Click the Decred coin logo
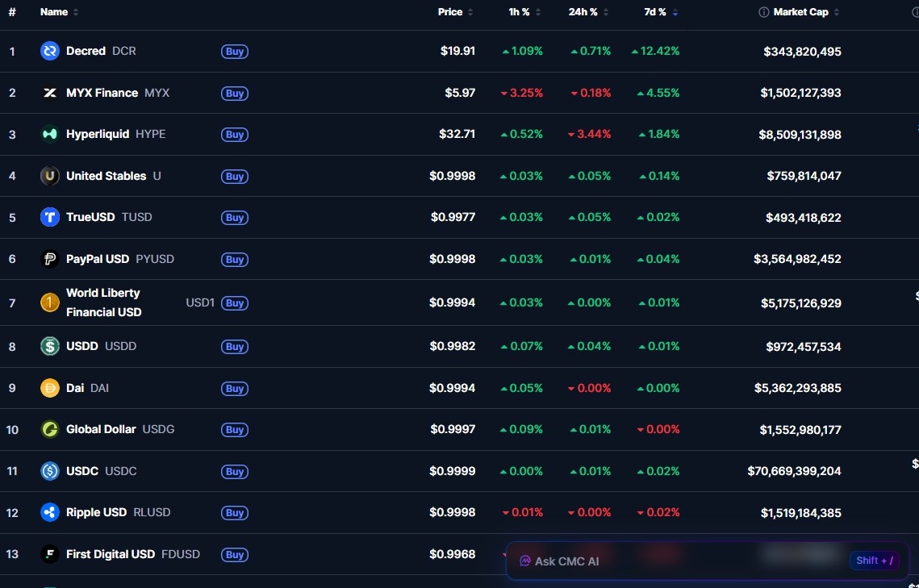Screen dimensions: 919x588 point(49,51)
